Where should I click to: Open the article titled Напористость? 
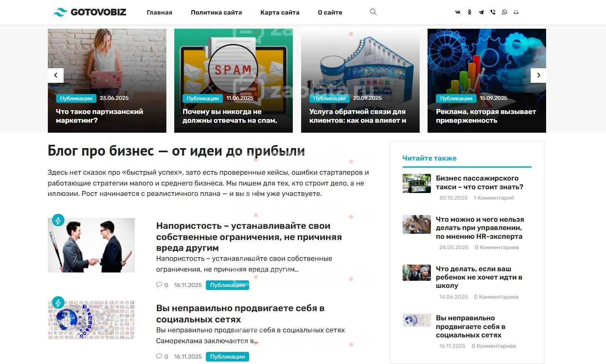point(249,237)
